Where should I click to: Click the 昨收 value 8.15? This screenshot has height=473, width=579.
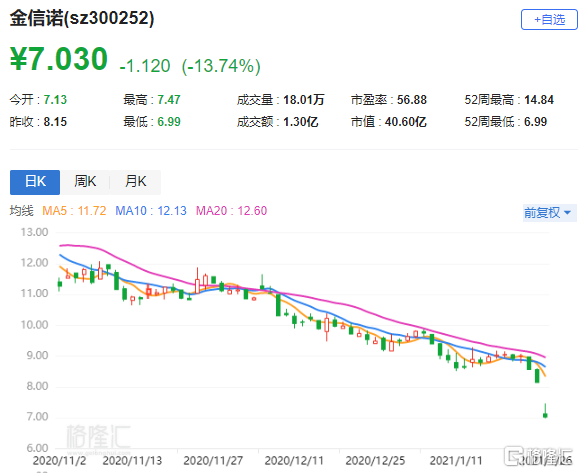(55, 122)
